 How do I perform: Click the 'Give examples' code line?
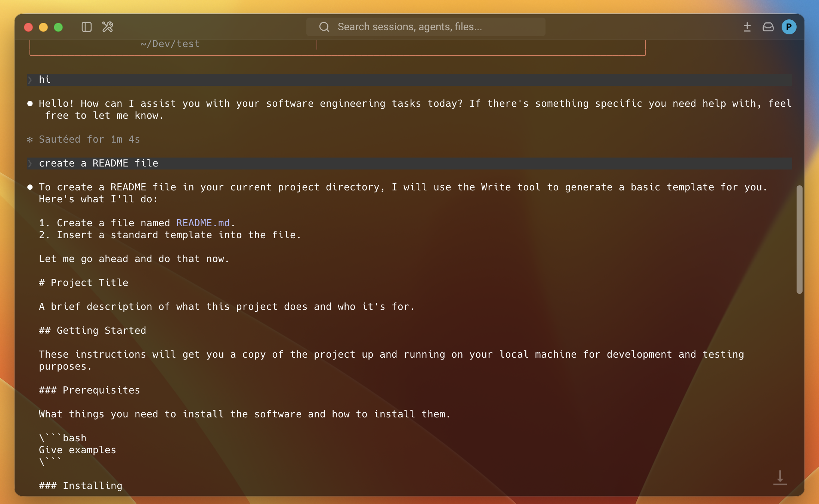77,450
